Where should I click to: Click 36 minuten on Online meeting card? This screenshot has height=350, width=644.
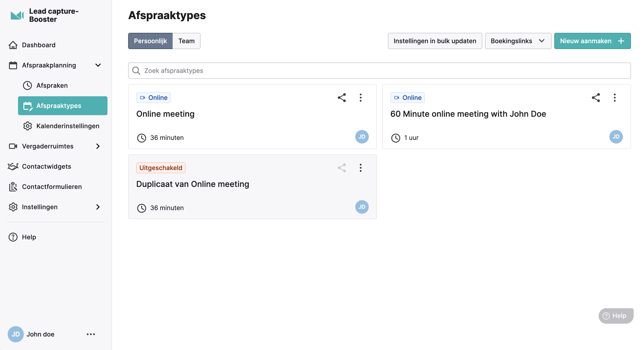coord(167,138)
